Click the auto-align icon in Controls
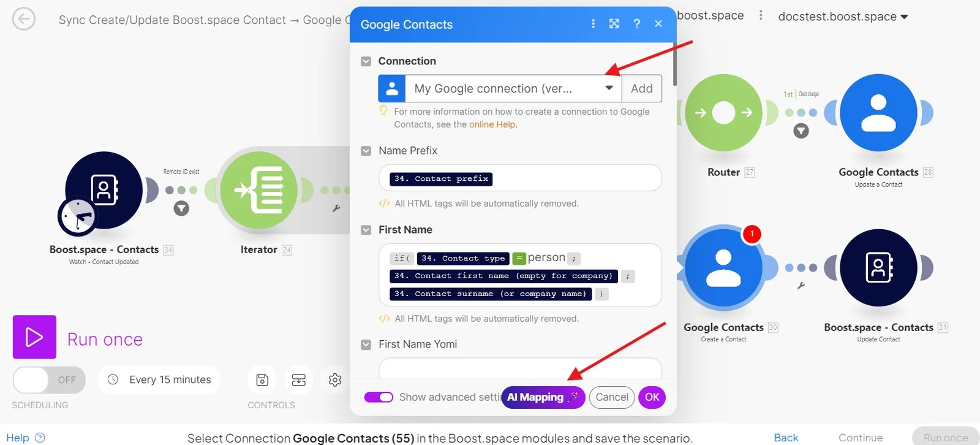 coord(299,380)
